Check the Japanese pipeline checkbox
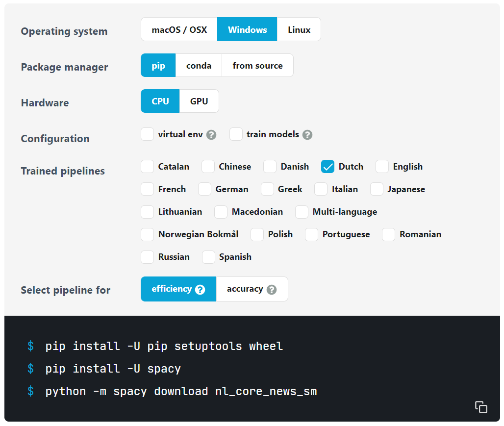Screen dimensions: 504x426 pyautogui.click(x=377, y=189)
